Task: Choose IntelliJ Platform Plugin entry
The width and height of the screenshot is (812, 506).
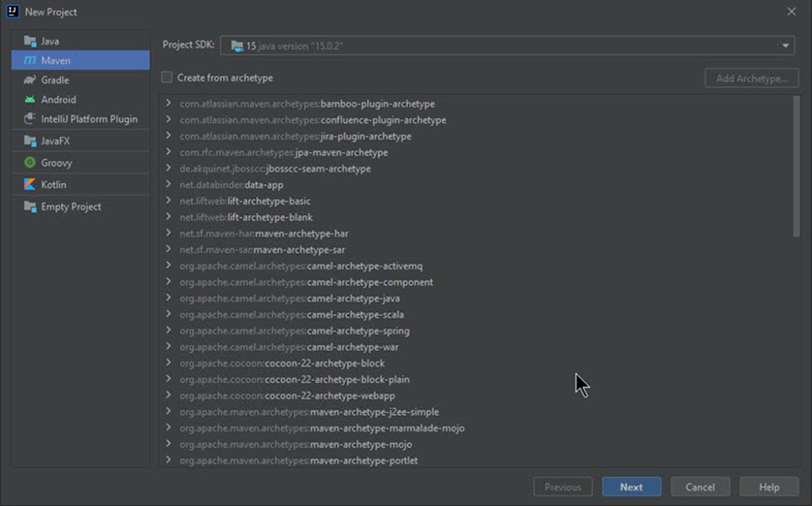Action: click(x=80, y=118)
